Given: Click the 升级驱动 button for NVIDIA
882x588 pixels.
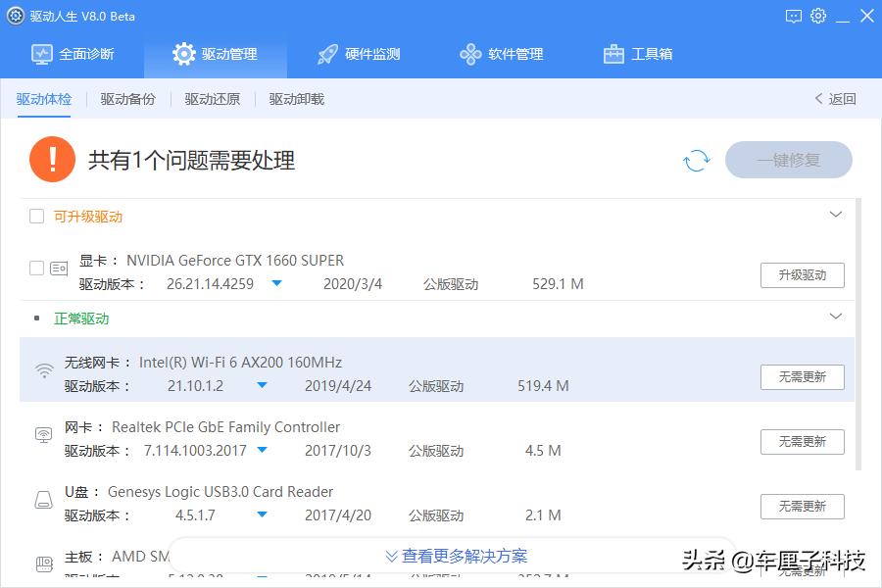Looking at the screenshot, I should (802, 275).
